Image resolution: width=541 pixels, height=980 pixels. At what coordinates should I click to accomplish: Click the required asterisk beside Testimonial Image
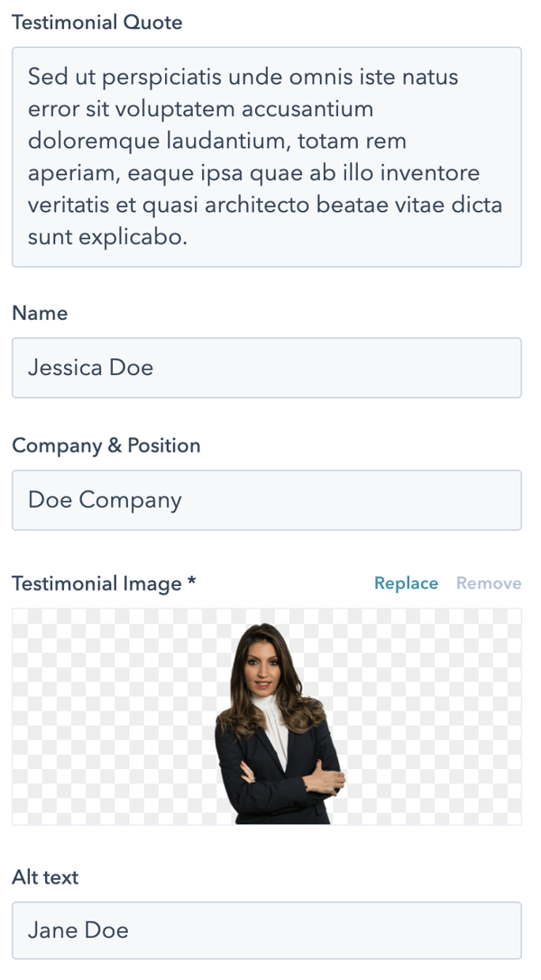click(x=191, y=583)
